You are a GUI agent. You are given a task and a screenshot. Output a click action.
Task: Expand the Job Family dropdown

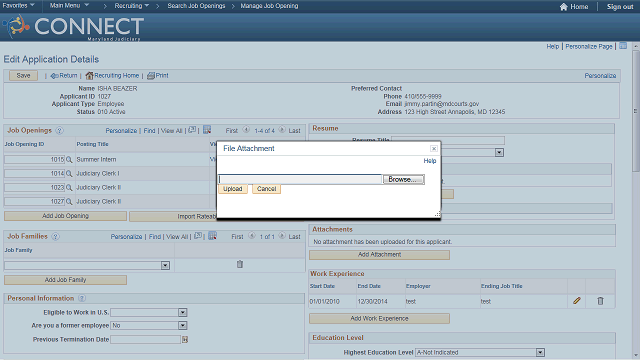(x=165, y=266)
